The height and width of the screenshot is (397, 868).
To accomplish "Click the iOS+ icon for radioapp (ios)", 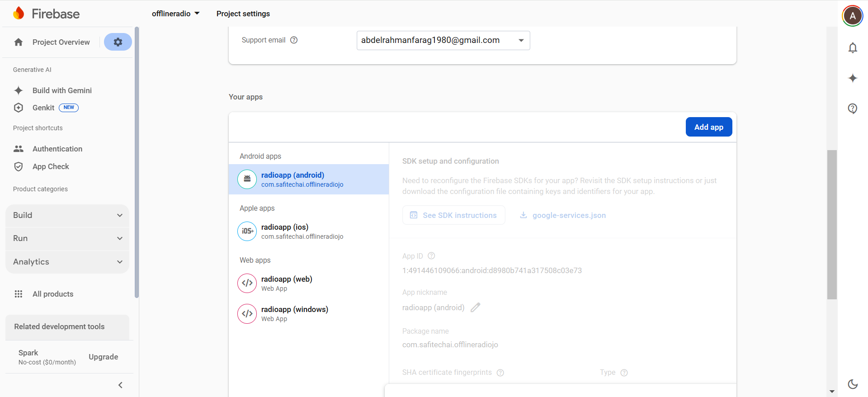I will pos(247,231).
